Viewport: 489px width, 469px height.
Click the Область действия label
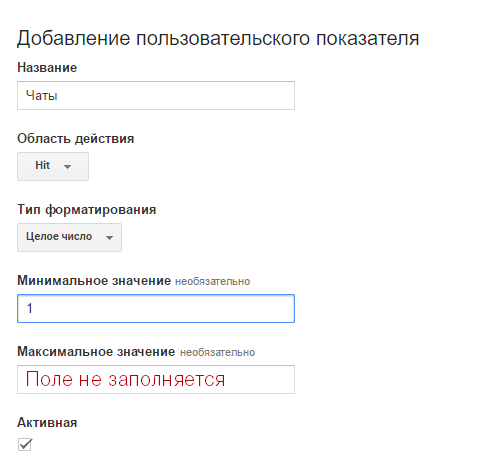76,139
